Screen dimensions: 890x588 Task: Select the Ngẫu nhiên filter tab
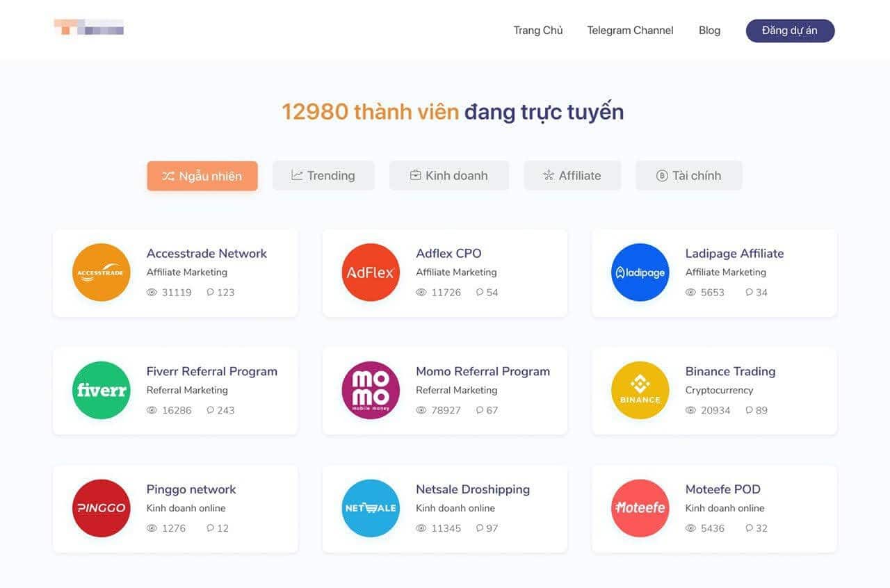[x=202, y=176]
